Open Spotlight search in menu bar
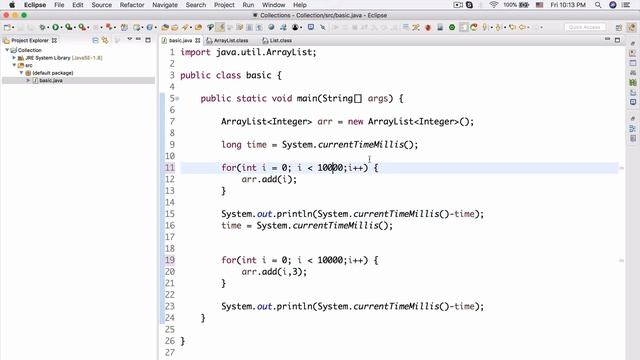 pos(598,5)
